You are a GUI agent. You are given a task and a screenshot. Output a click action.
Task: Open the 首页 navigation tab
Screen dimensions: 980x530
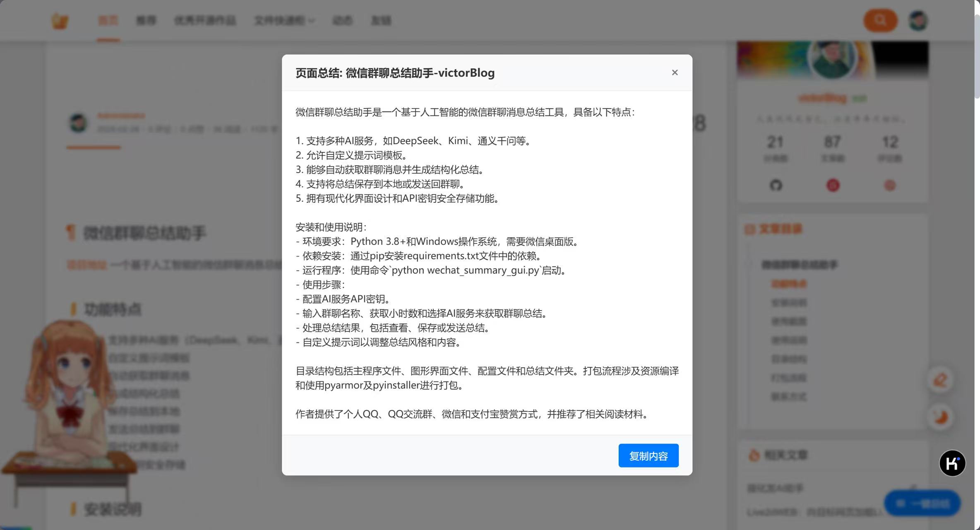coord(108,20)
